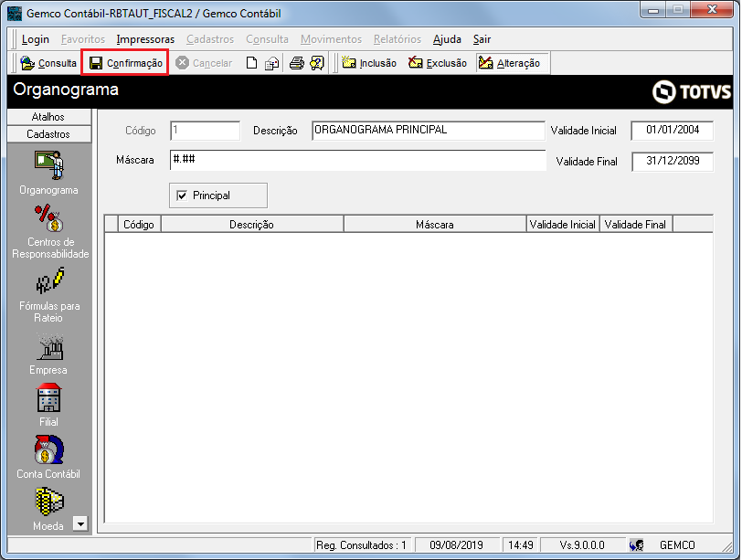
Task: Open the Impressoras menu
Action: click(x=145, y=39)
